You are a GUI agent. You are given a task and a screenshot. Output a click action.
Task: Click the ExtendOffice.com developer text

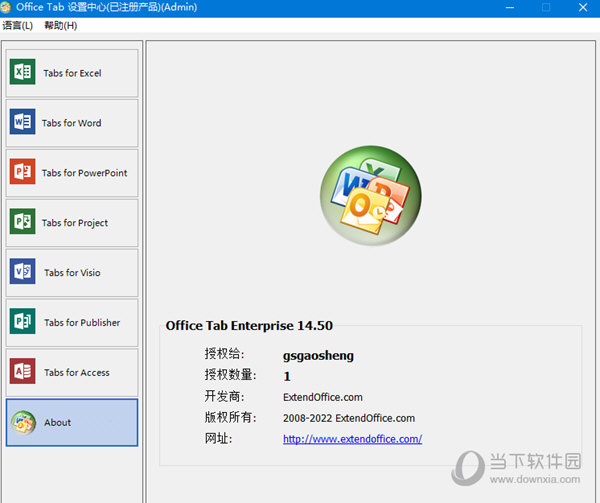click(323, 397)
